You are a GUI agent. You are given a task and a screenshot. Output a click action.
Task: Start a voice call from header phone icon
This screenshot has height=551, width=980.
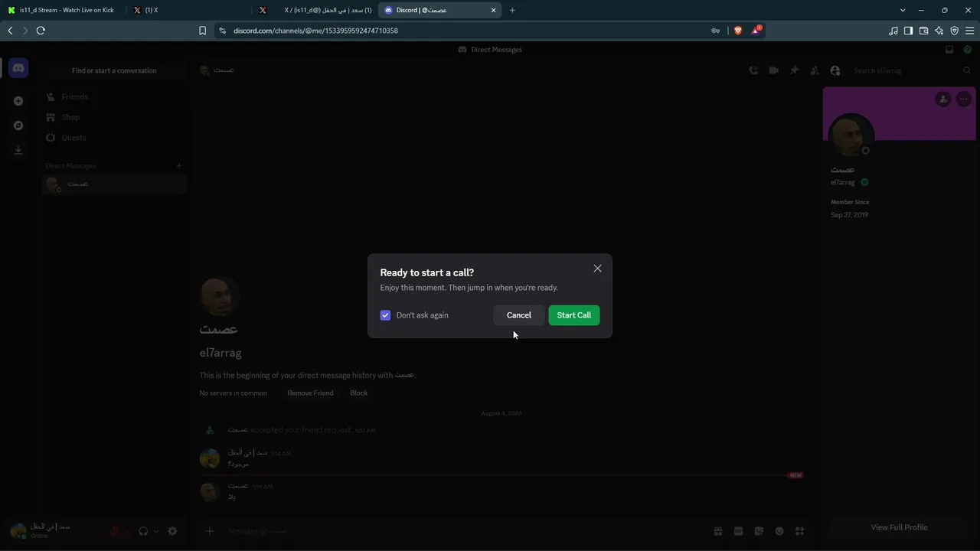(753, 70)
